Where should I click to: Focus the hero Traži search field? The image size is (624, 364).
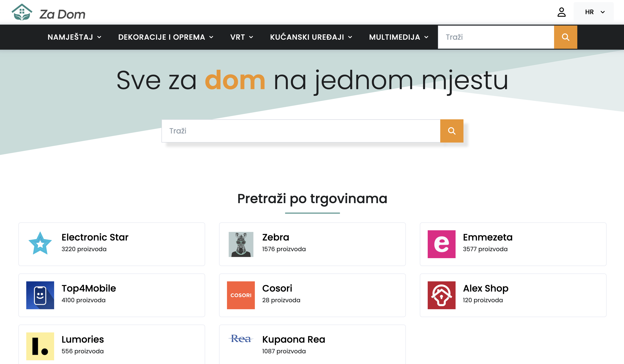[301, 131]
